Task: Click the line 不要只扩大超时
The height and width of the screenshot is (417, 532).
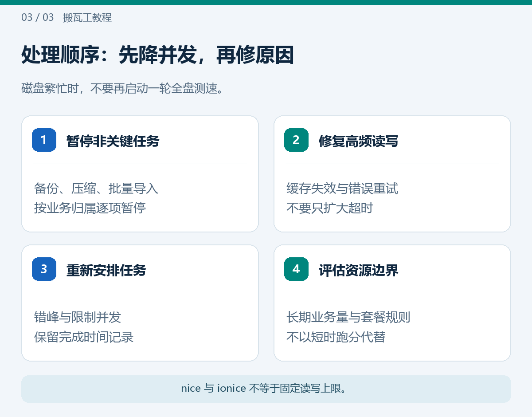Action: pyautogui.click(x=329, y=208)
